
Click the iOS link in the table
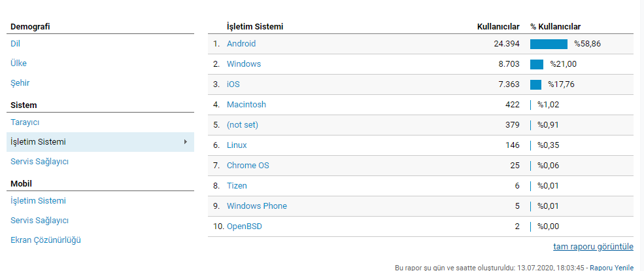click(x=233, y=84)
